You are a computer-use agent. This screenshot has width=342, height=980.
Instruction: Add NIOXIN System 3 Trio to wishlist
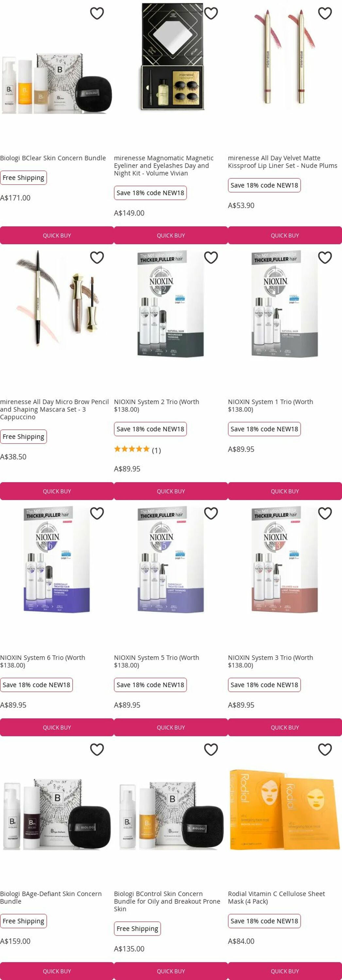coord(324,513)
